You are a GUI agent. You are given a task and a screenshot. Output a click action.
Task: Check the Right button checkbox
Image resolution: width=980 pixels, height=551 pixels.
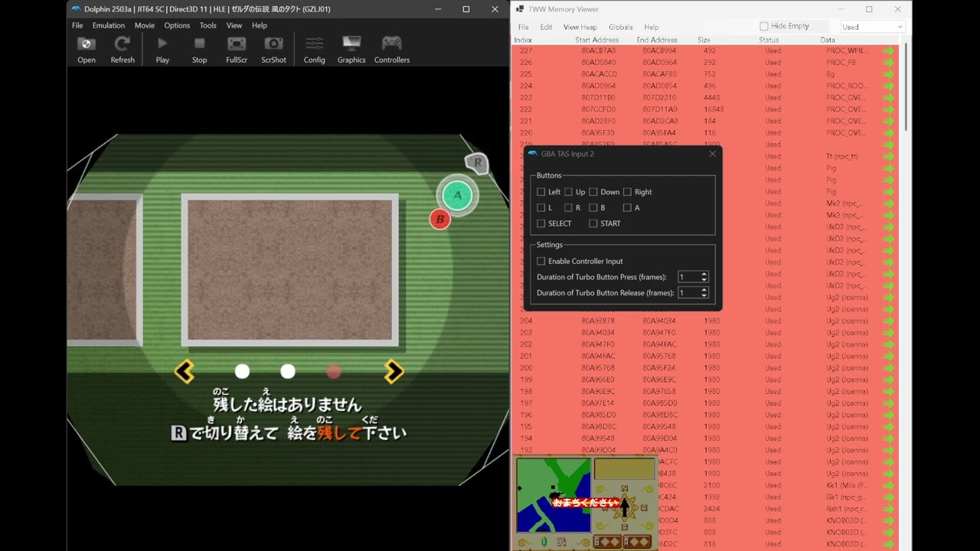(x=627, y=192)
